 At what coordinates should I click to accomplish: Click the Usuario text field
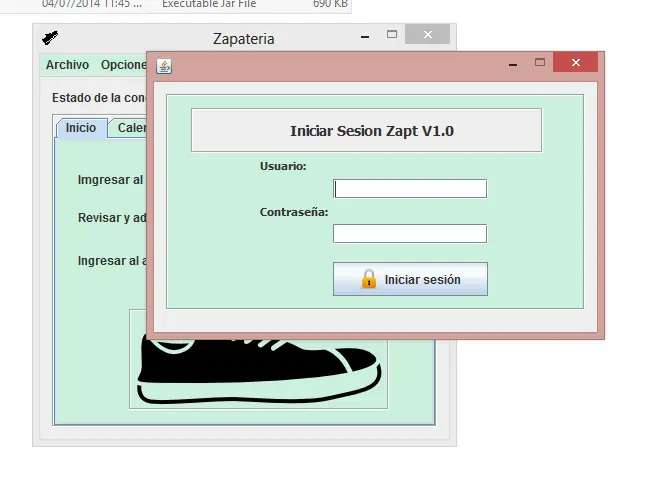click(x=410, y=189)
